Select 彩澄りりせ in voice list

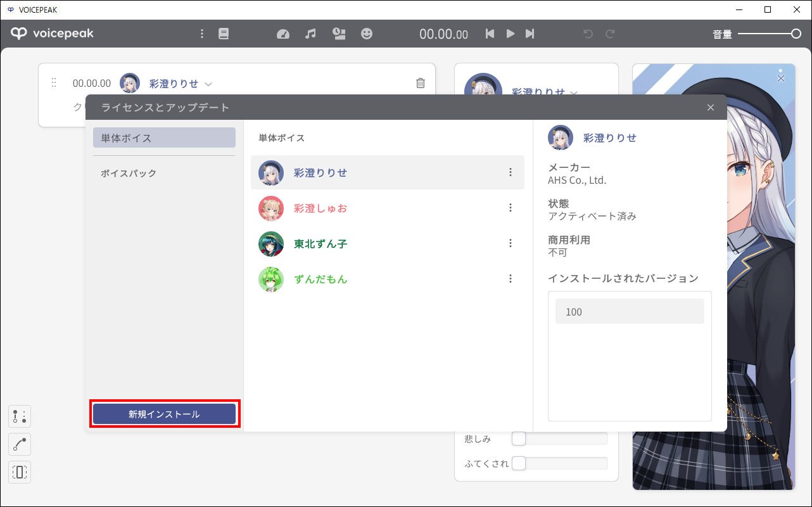pyautogui.click(x=388, y=172)
